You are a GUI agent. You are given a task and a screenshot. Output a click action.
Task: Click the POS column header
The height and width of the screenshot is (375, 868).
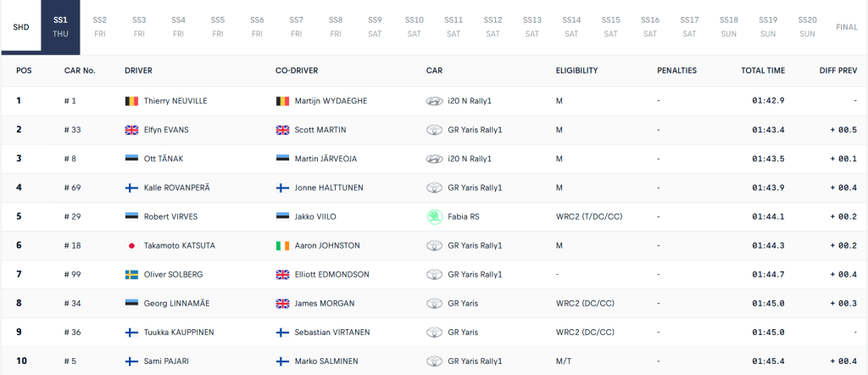click(25, 70)
